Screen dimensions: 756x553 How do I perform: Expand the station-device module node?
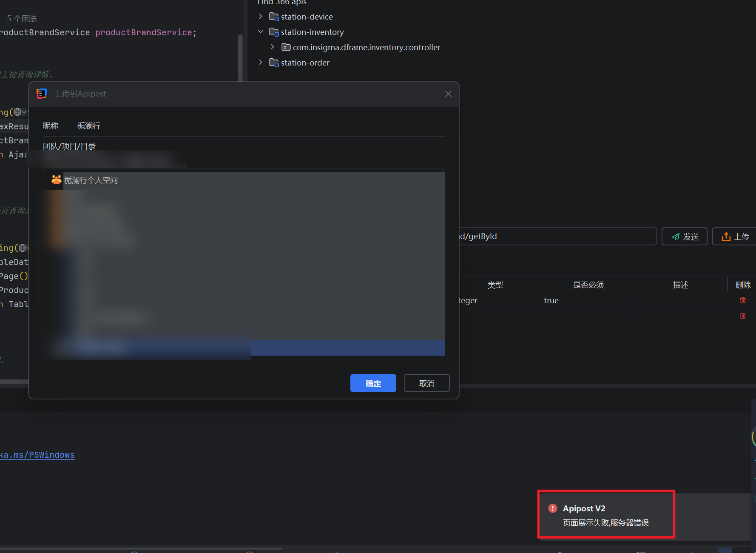pyautogui.click(x=260, y=17)
